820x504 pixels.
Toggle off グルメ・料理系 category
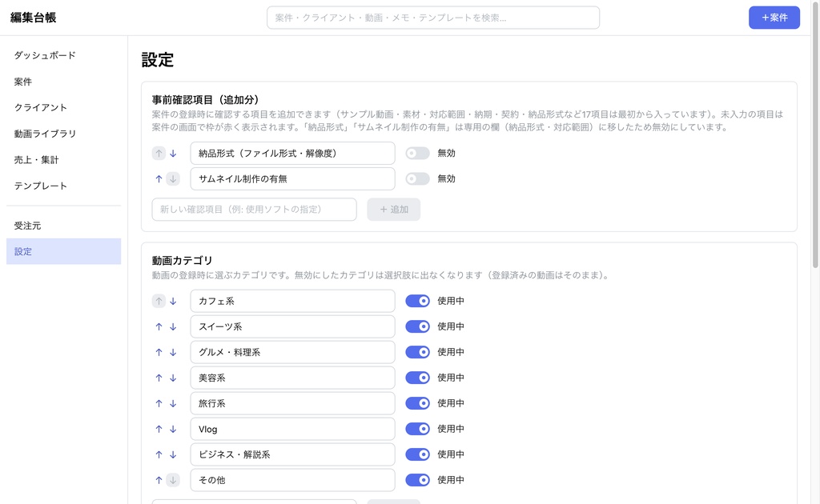click(x=417, y=352)
